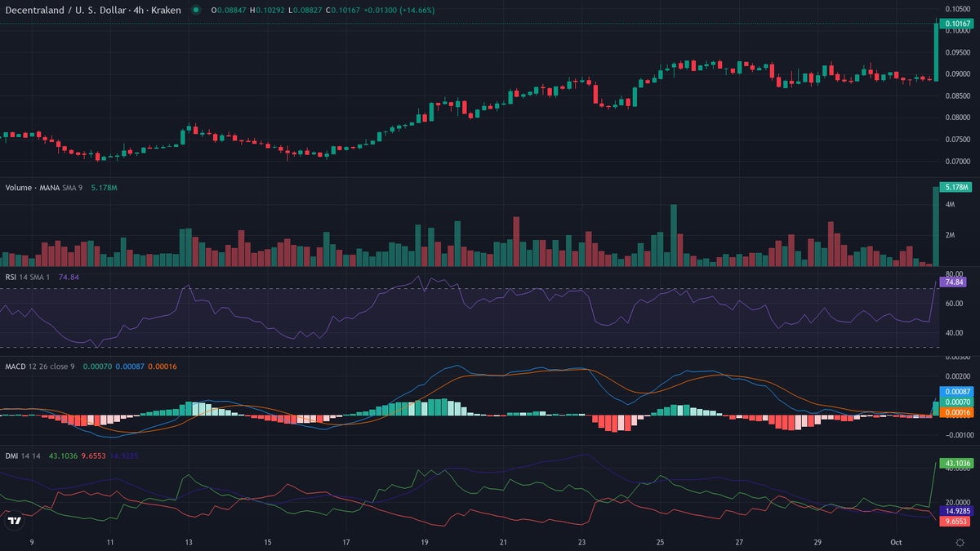
Task: Click the DMI legend value 14.9285 in purple
Action: 125,455
